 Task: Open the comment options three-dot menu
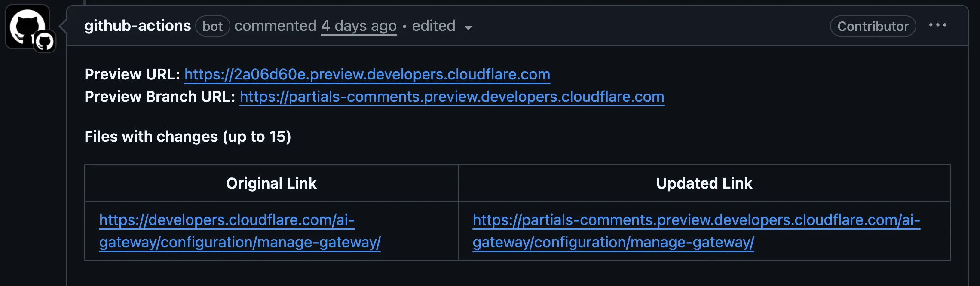937,25
